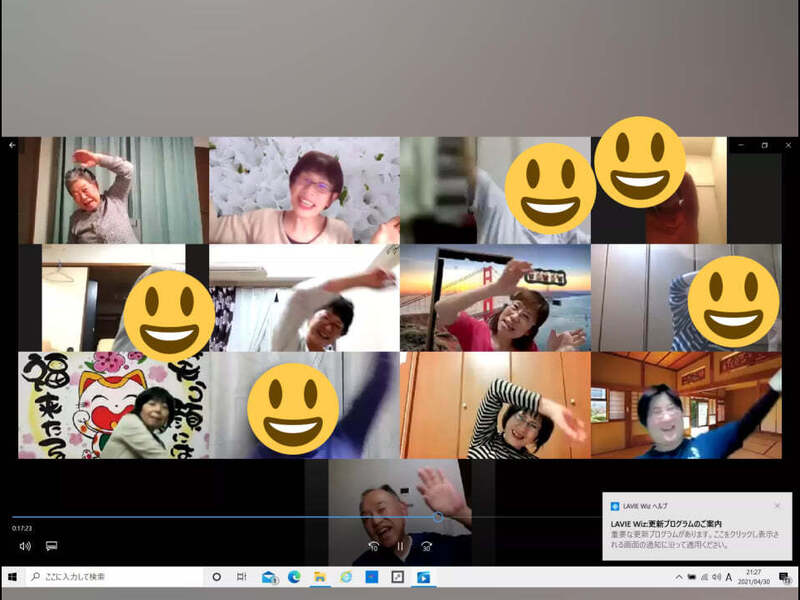Image resolution: width=800 pixels, height=600 pixels.
Task: Open the subtitles and captions menu
Action: pyautogui.click(x=51, y=546)
